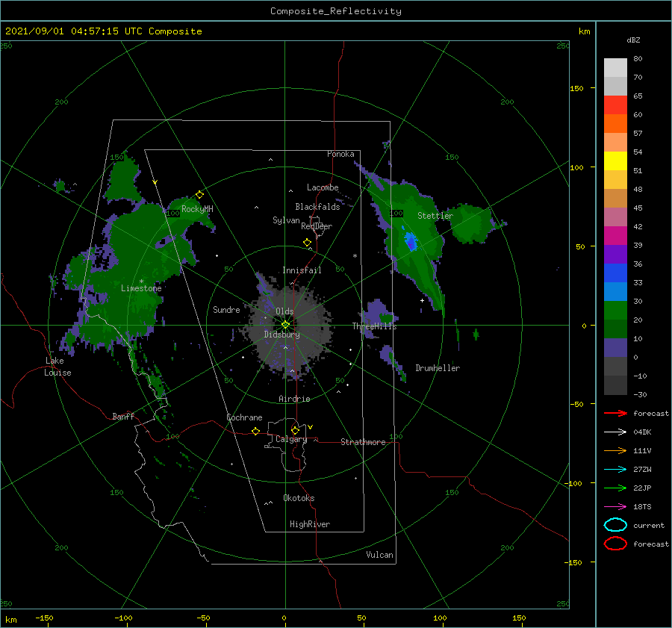This screenshot has height=628, width=672.
Task: Pick the bright green 20-30 dBZ swatch
Action: (x=615, y=311)
